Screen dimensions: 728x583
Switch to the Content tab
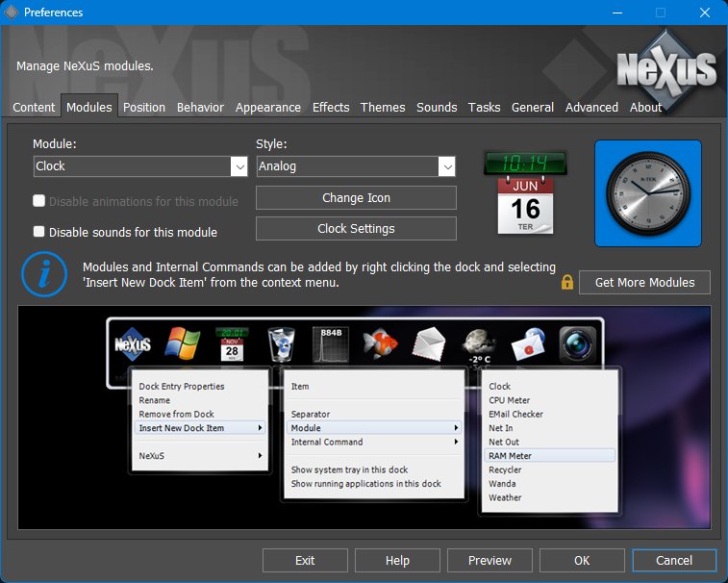tap(34, 108)
